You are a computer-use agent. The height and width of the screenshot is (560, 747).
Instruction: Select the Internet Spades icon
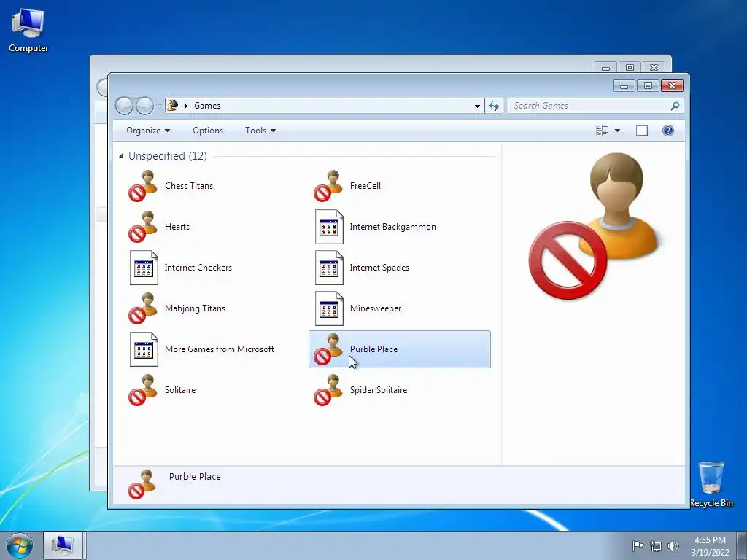[329, 268]
